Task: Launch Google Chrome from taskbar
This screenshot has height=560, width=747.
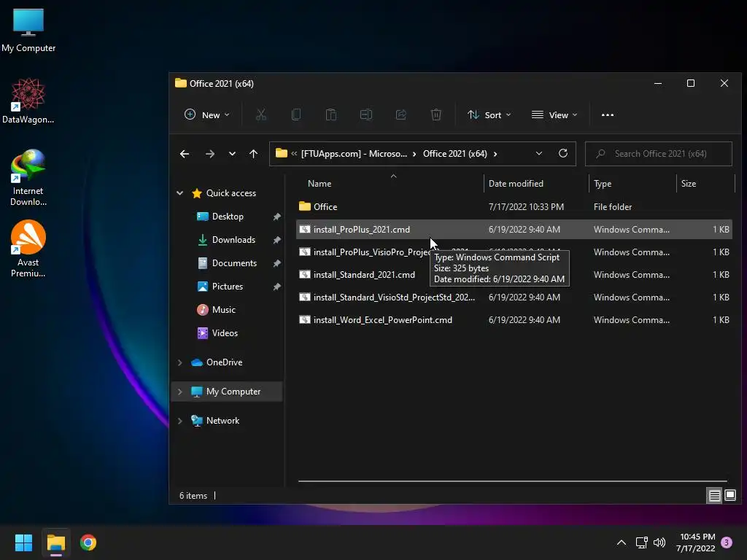Action: pyautogui.click(x=88, y=542)
